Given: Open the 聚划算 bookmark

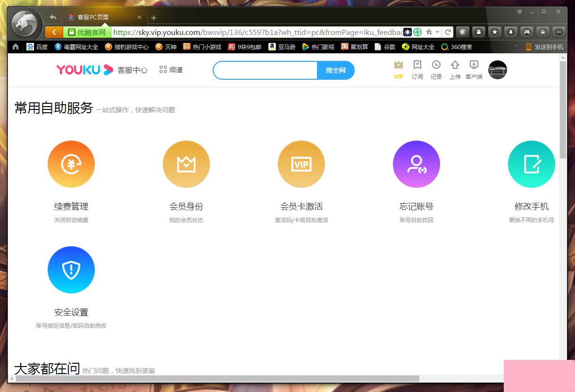Looking at the screenshot, I should pos(355,47).
